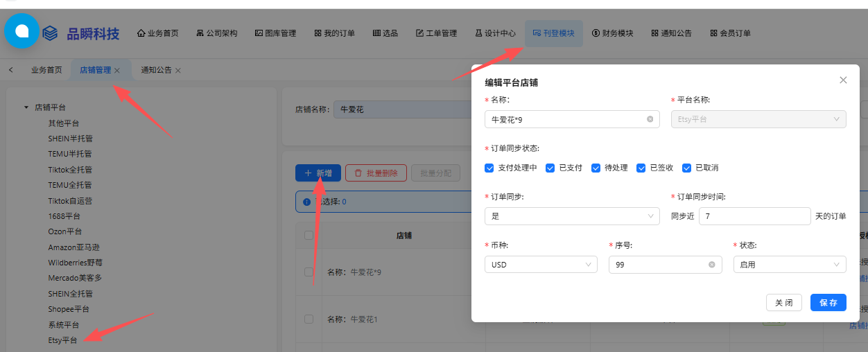This screenshot has height=352, width=868.
Task: Select Wildberries野莓 in the platform tree
Action: tap(76, 263)
